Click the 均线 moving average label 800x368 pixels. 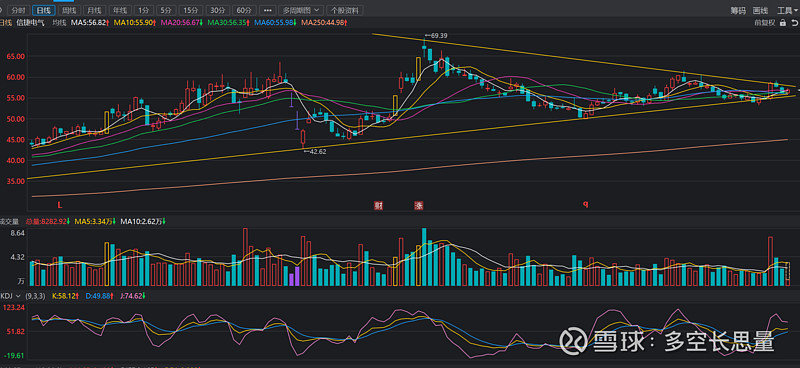point(59,22)
